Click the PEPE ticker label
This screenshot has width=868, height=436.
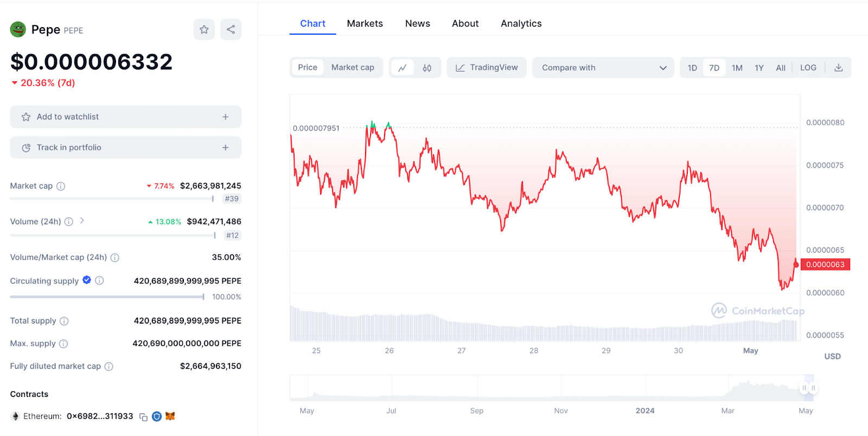73,30
